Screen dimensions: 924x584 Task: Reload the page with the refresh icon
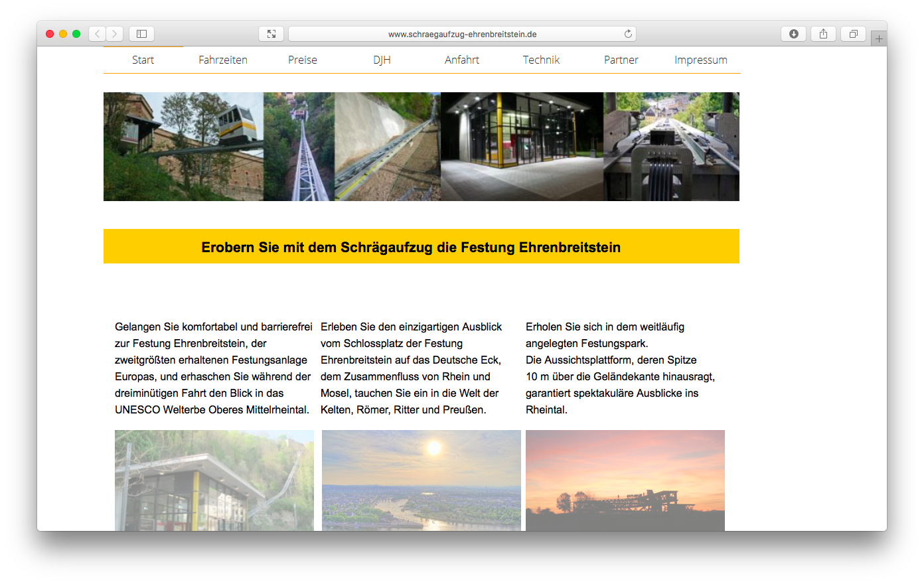[x=628, y=34]
